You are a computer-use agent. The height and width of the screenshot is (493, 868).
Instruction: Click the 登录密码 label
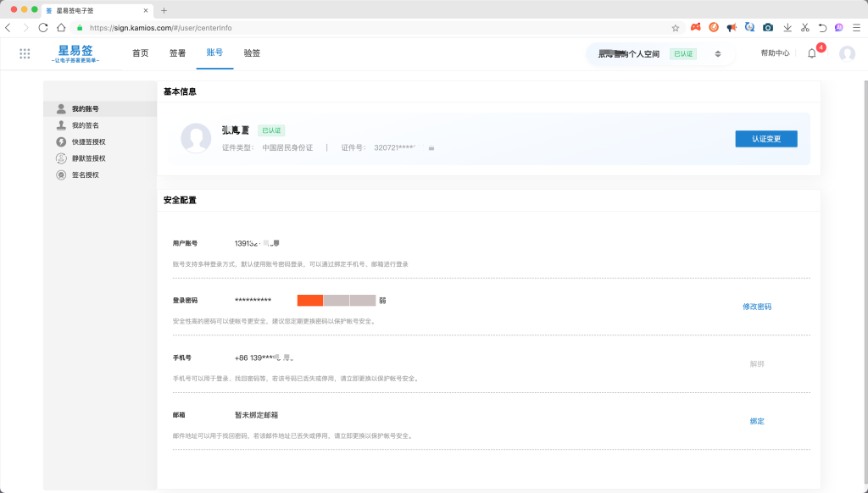(185, 301)
